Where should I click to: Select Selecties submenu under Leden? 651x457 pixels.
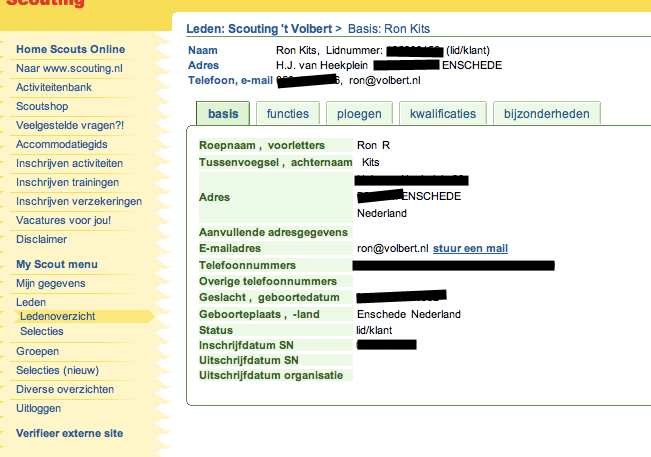tap(42, 331)
